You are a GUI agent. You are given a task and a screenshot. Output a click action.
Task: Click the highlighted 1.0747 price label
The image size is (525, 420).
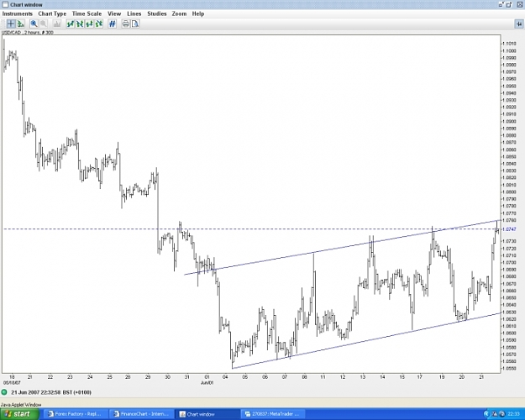(x=509, y=229)
